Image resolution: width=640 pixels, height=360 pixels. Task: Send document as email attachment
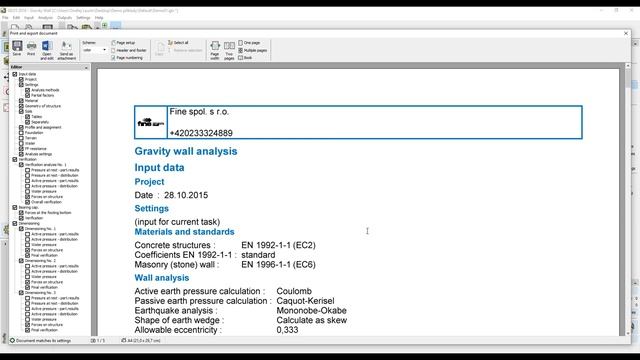[67, 50]
